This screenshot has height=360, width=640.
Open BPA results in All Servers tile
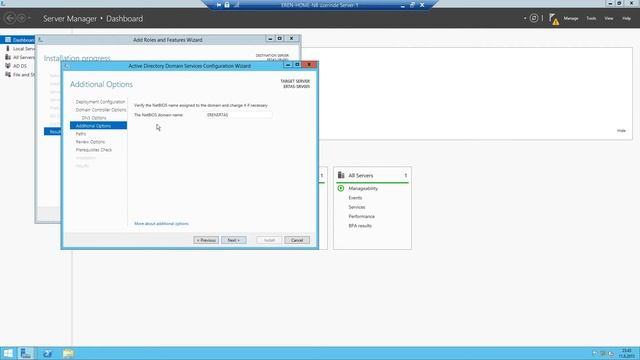tap(360, 226)
